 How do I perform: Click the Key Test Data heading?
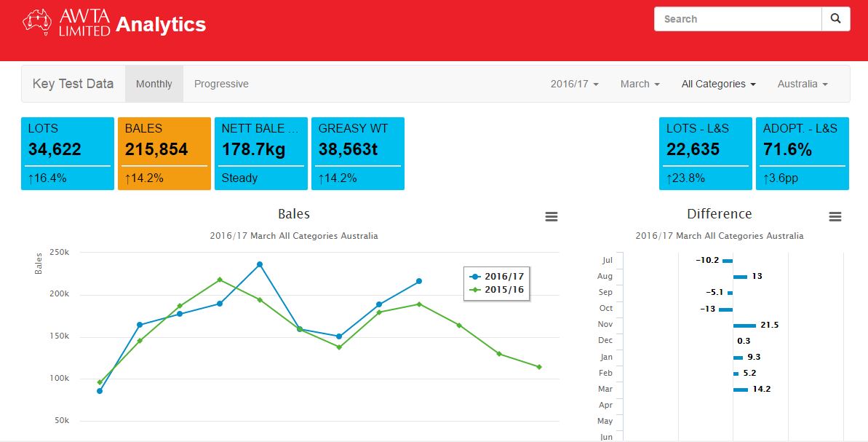72,84
